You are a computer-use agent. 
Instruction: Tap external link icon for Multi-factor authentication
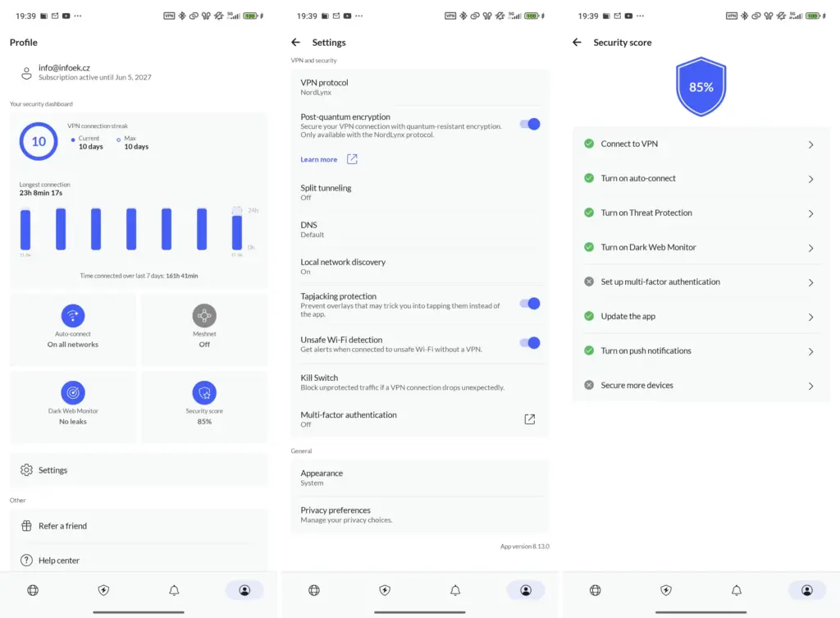click(x=530, y=419)
